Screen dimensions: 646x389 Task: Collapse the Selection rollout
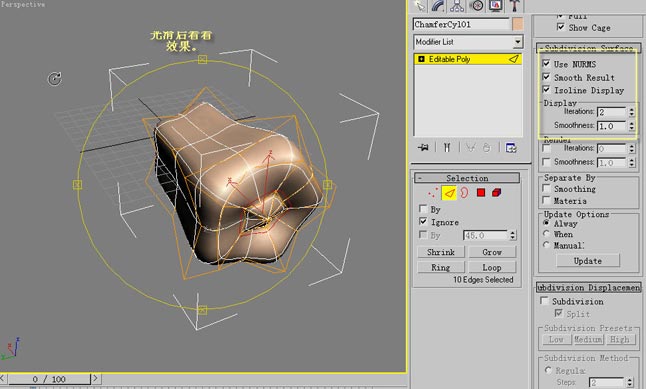[x=467, y=178]
